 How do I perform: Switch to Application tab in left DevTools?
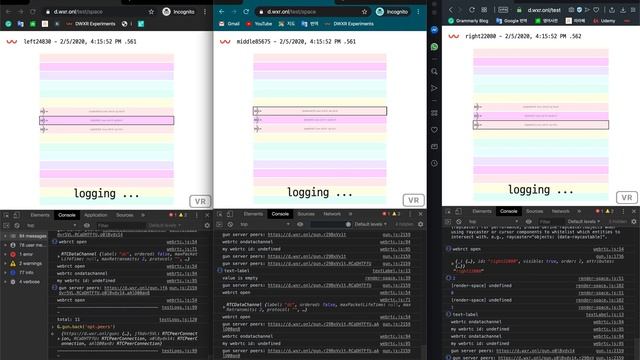[x=96, y=215]
